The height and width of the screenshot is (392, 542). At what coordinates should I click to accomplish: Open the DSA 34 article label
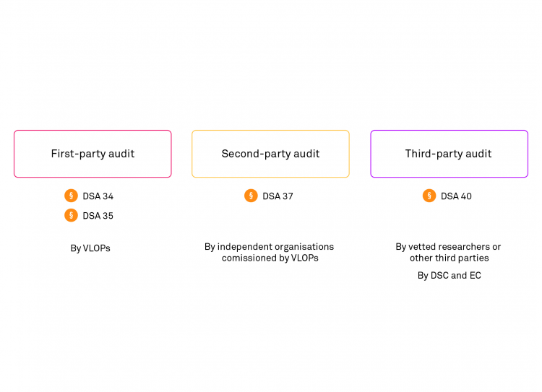(98, 196)
